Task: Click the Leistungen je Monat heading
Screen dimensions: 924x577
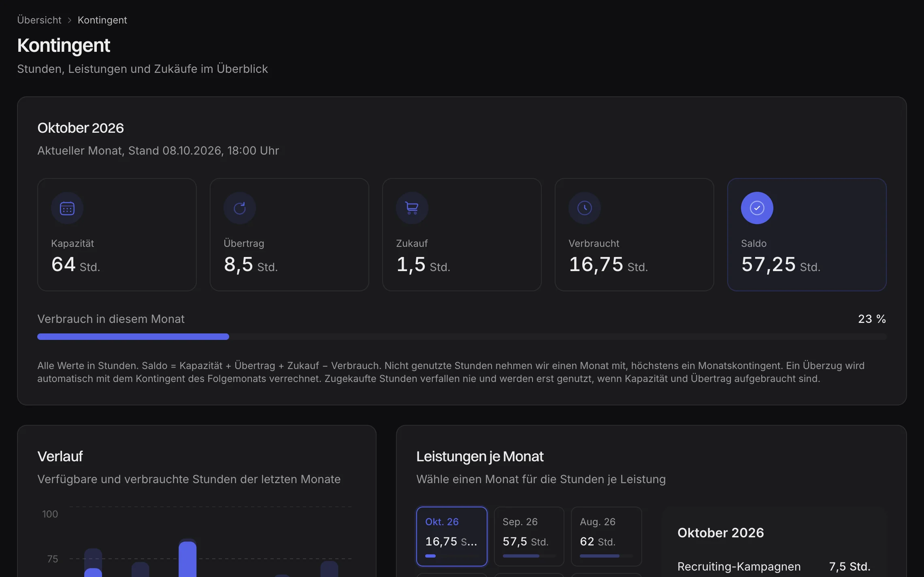Action: pyautogui.click(x=480, y=456)
